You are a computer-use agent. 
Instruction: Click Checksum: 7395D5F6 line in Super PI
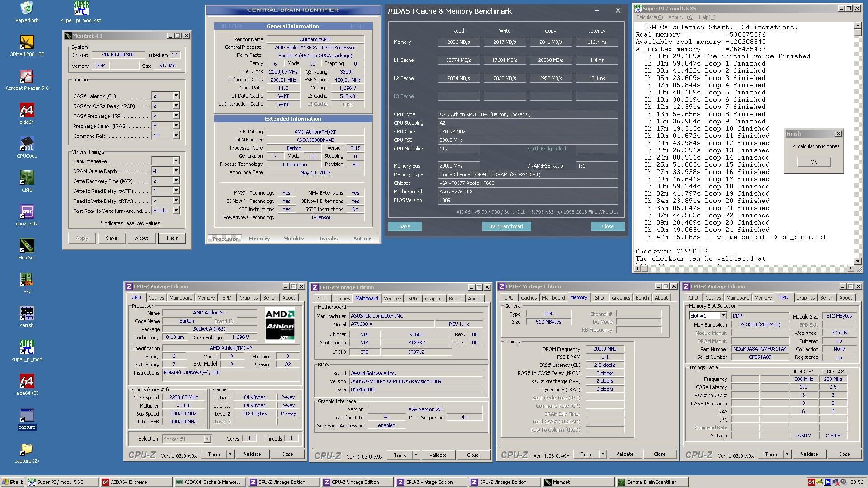coord(672,251)
